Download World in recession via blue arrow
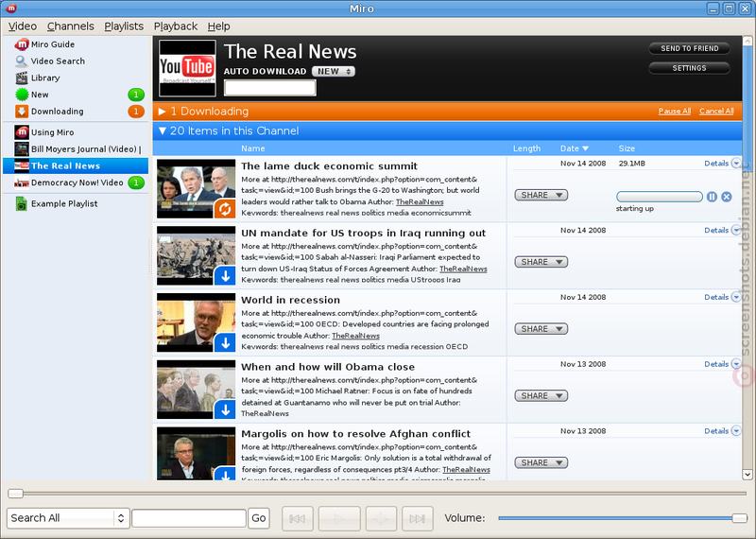 (x=225, y=342)
